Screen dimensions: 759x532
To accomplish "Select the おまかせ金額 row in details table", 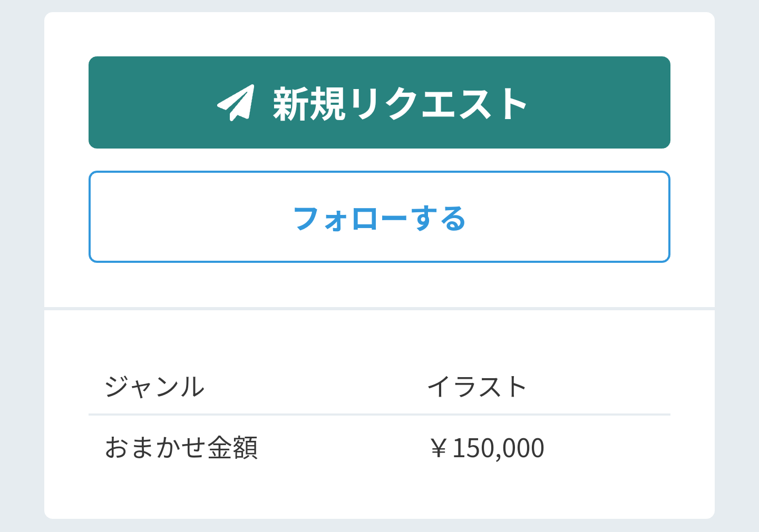I will pyautogui.click(x=379, y=448).
